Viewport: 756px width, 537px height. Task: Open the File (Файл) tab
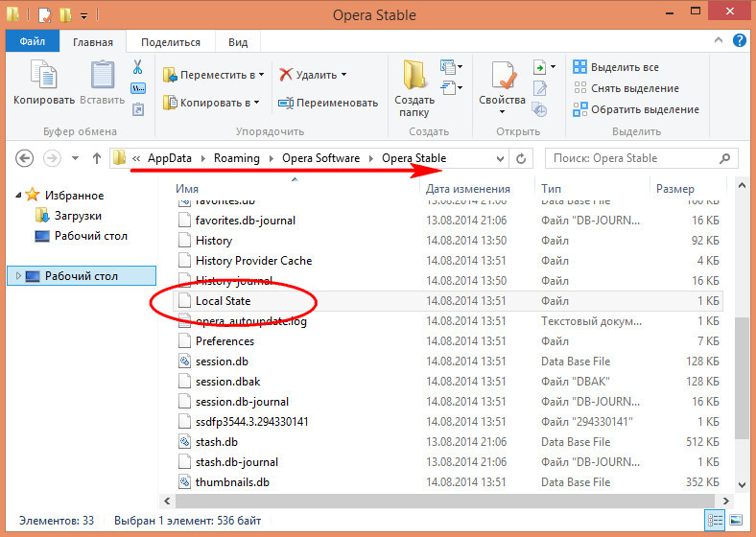pos(33,41)
